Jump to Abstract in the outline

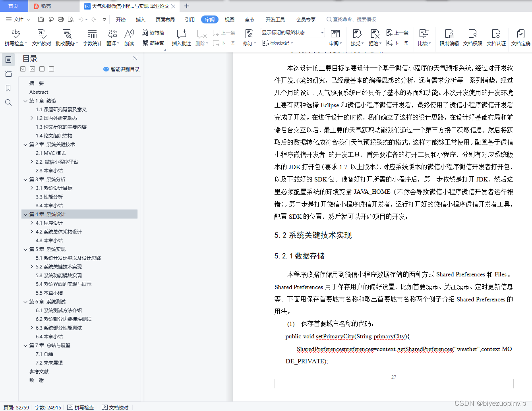pos(39,92)
